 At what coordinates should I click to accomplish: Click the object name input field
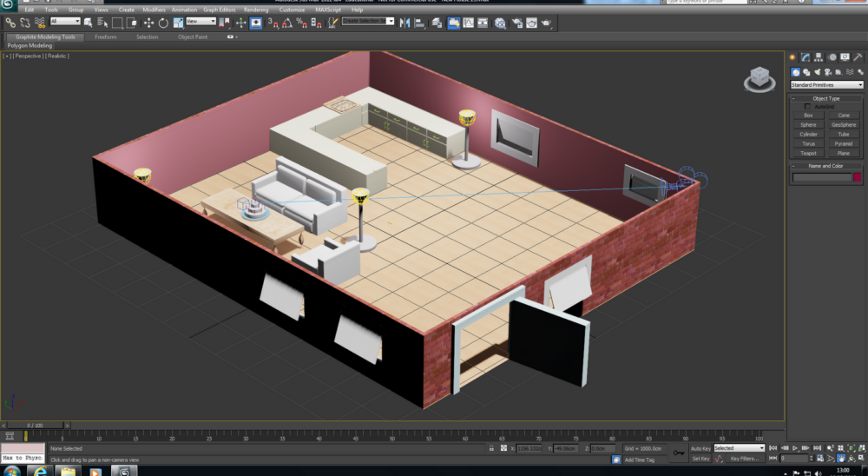click(820, 177)
